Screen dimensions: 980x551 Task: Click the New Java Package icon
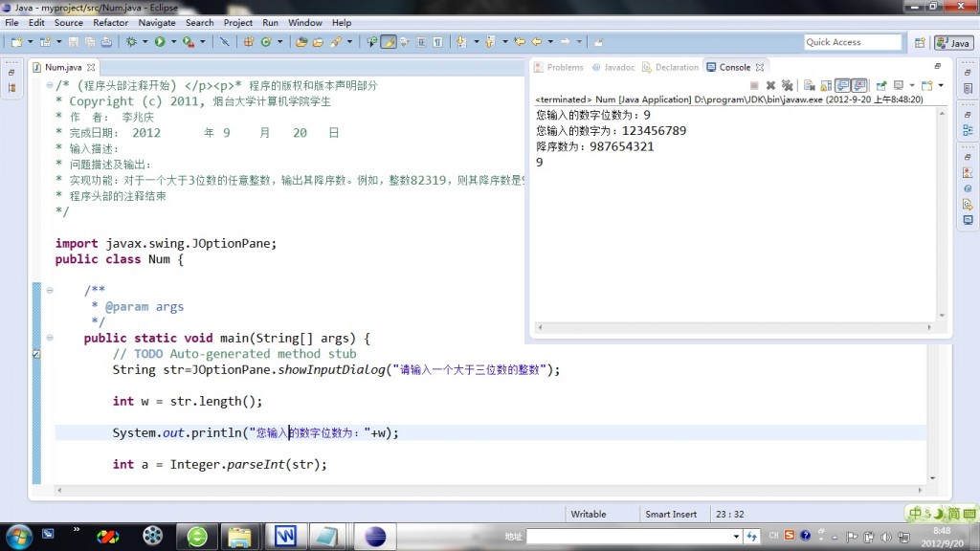(x=249, y=42)
